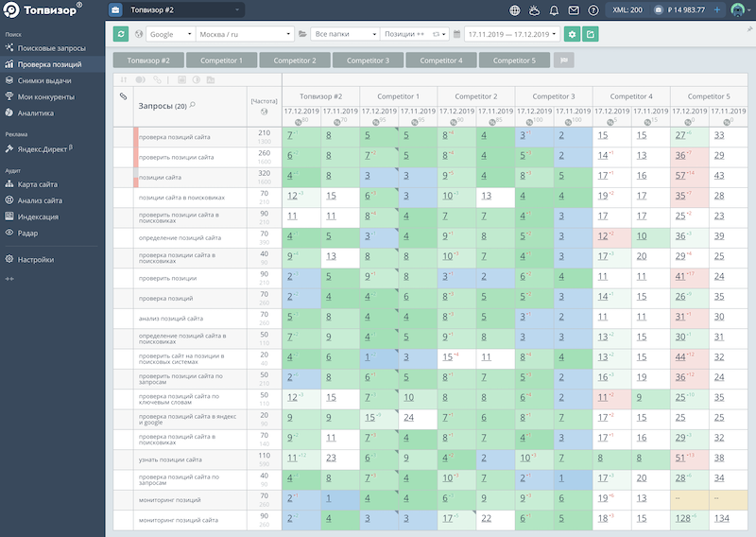The image size is (756, 537).
Task: Expand the sidebar using the ++ control
Action: point(9,279)
